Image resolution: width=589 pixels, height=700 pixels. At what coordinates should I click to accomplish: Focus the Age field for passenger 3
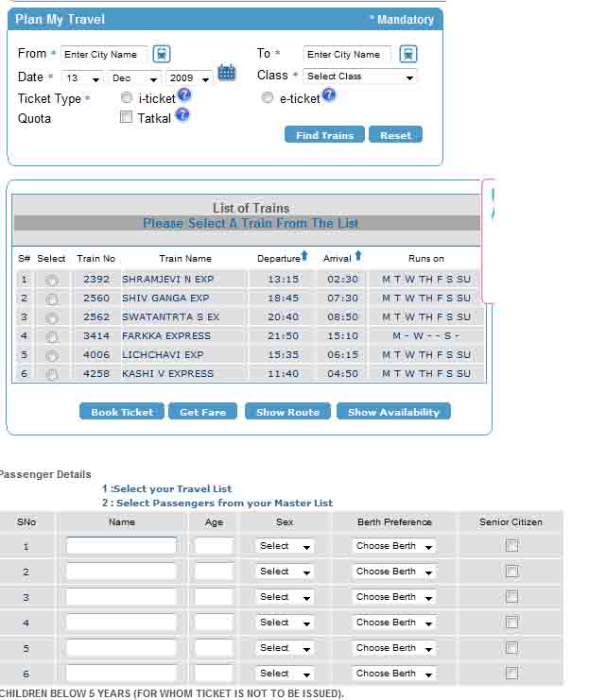[214, 597]
